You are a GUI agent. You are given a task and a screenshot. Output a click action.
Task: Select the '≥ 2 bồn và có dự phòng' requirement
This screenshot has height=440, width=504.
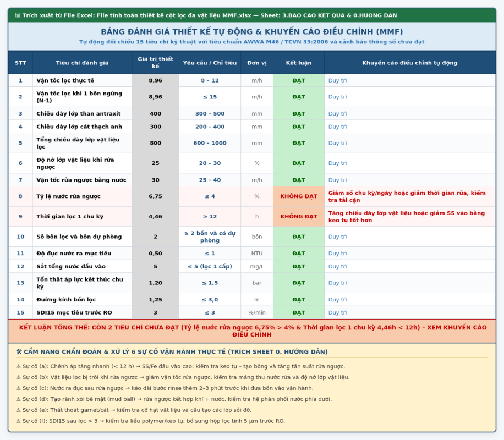pyautogui.click(x=210, y=237)
